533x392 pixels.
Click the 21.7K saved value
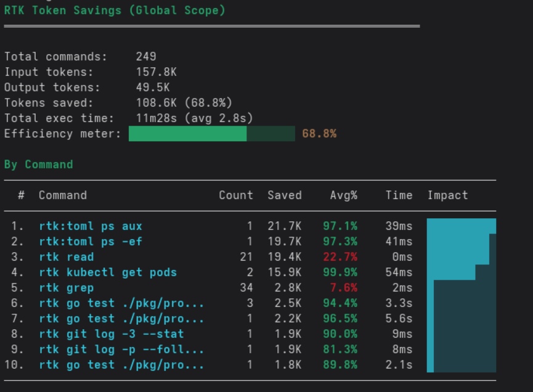[285, 226]
